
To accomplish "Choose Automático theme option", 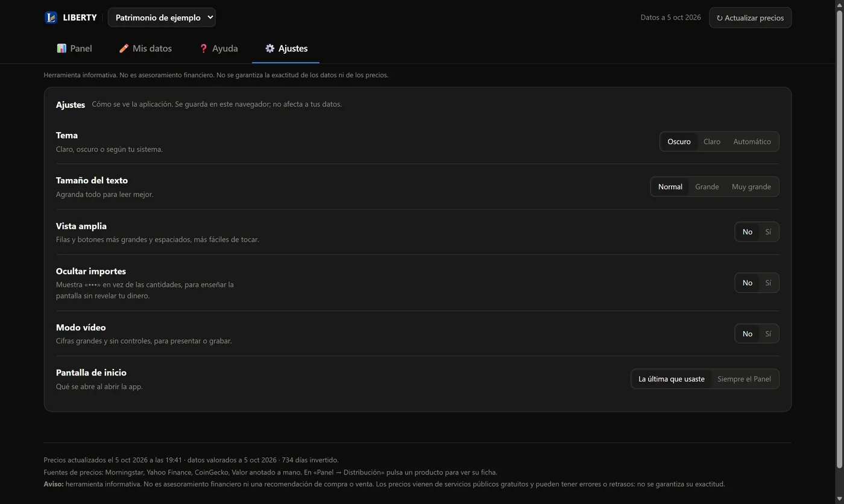I will tap(752, 142).
